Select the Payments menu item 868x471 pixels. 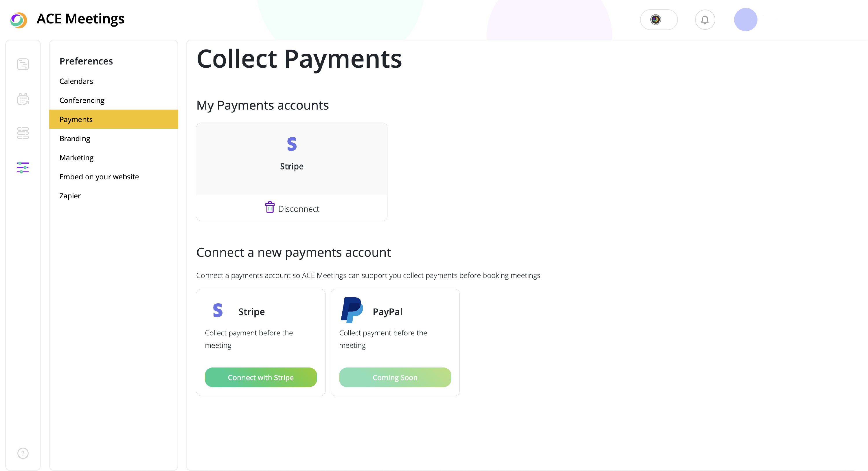pos(76,119)
